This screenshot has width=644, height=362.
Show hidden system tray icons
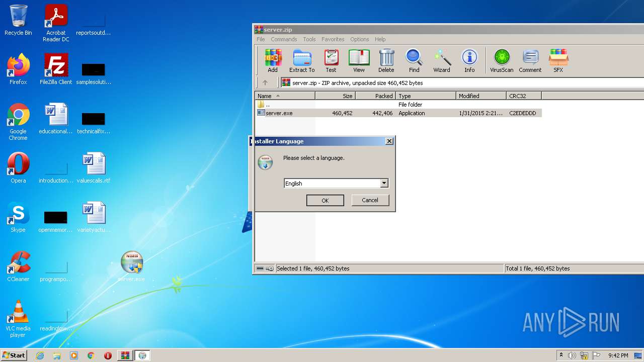point(561,355)
